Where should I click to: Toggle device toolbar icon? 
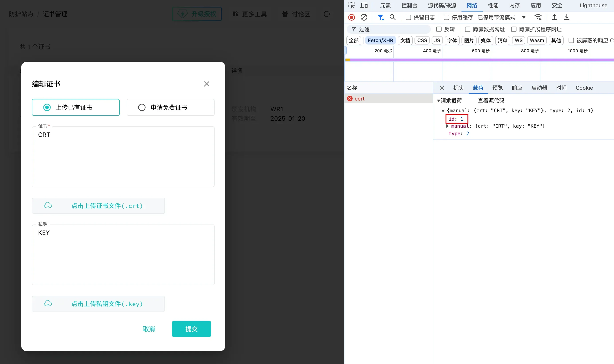coord(364,5)
